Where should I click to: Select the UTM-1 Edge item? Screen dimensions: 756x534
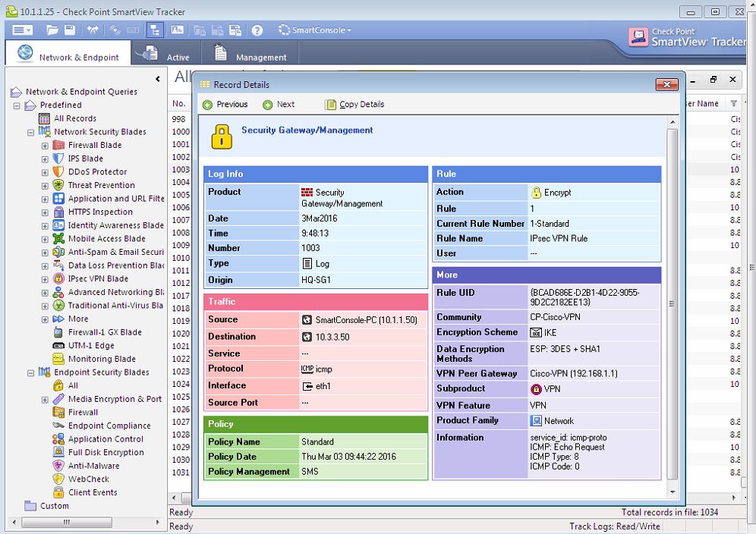click(91, 346)
